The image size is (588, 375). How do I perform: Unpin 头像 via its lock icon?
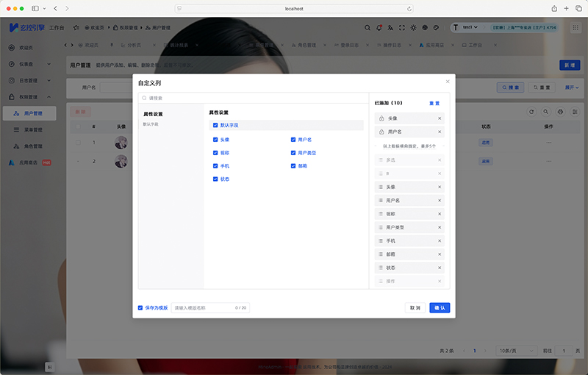[381, 118]
